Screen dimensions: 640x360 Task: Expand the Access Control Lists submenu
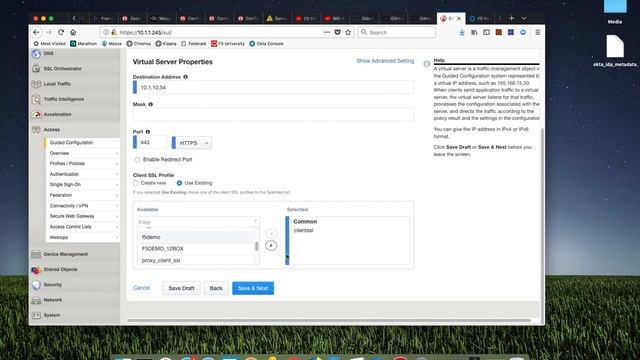[x=116, y=227]
